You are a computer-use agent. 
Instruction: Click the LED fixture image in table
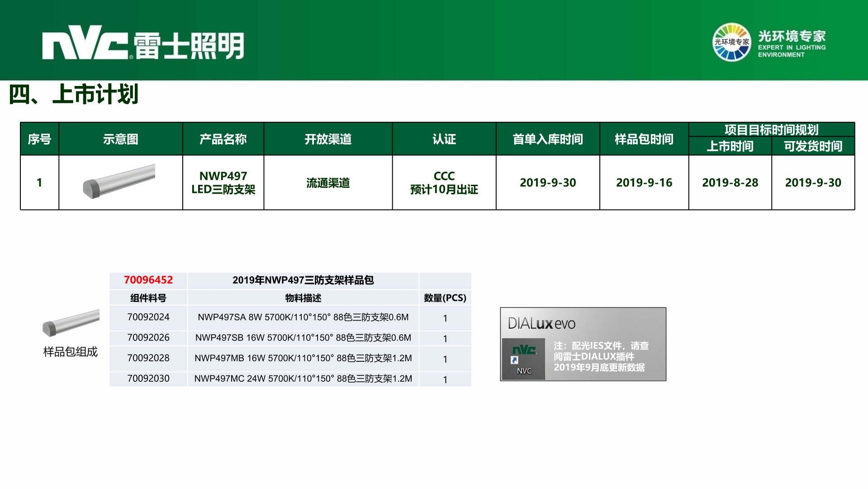119,181
